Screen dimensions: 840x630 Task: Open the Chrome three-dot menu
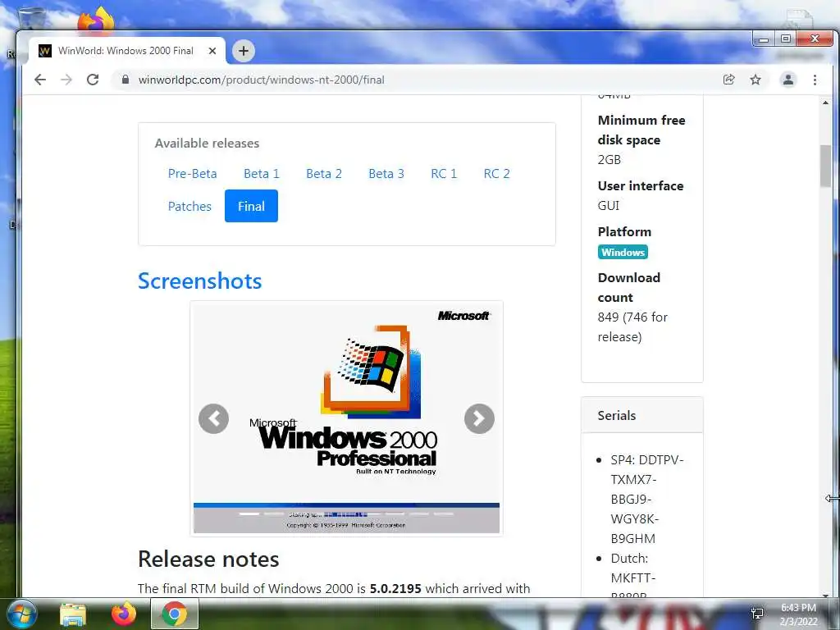click(x=815, y=80)
